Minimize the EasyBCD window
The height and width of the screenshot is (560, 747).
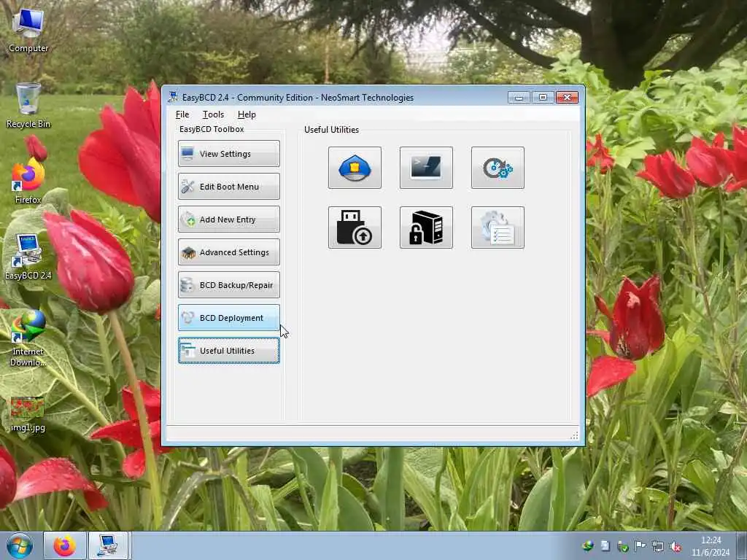[519, 97]
